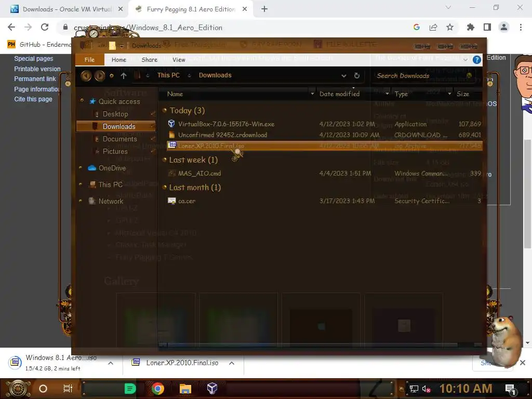The height and width of the screenshot is (399, 532).
Task: Go back in Chrome browser
Action: [x=11, y=27]
